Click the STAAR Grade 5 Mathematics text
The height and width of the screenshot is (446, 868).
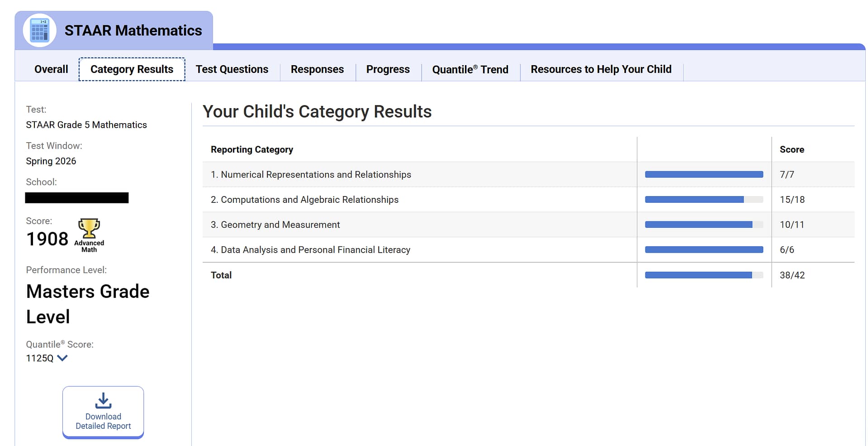coord(86,125)
